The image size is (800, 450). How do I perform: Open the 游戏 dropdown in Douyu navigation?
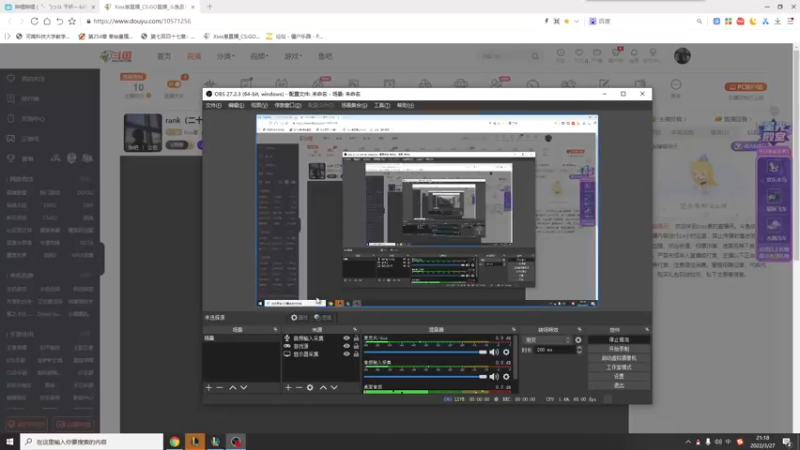point(293,56)
